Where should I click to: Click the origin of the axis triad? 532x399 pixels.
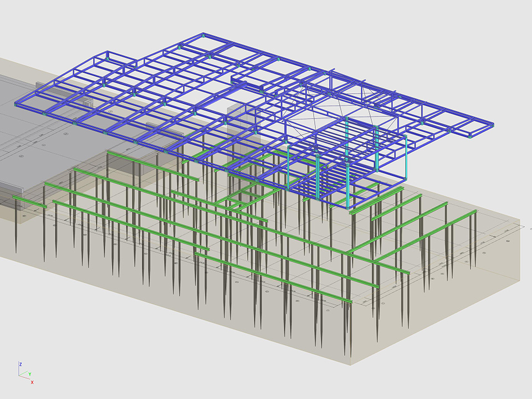[x=21, y=376]
